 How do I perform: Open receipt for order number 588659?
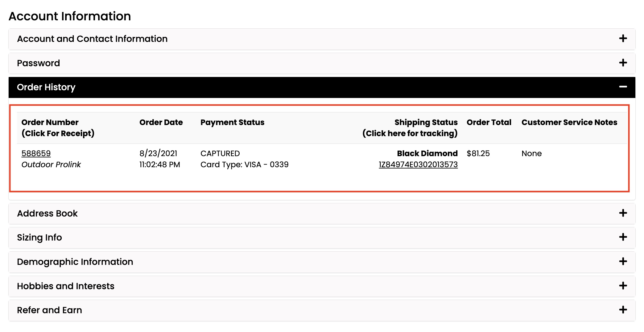click(x=36, y=153)
